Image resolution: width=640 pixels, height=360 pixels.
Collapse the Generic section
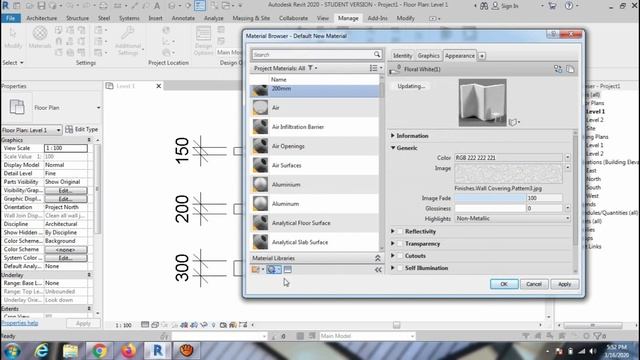tap(393, 148)
